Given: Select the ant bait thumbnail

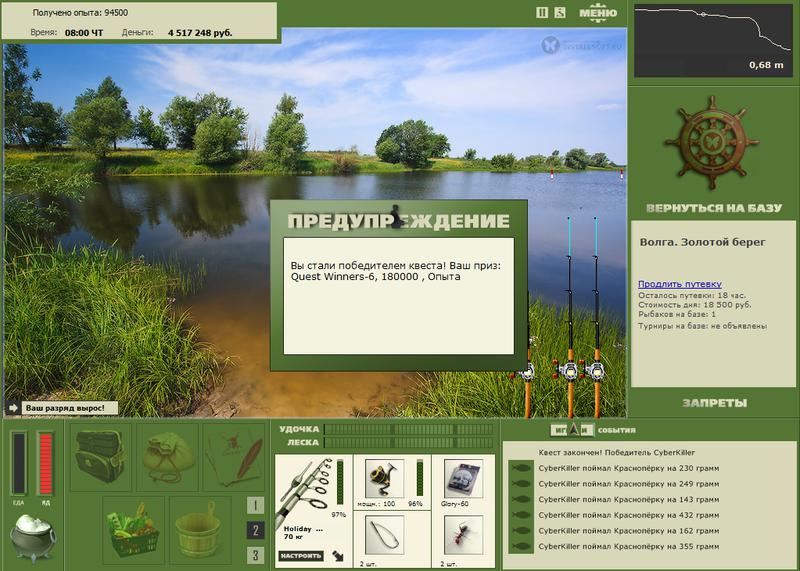Looking at the screenshot, I should point(463,535).
